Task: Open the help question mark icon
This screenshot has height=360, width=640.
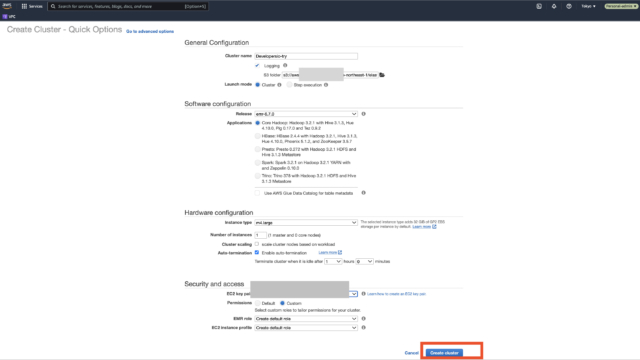Action: 569,6
